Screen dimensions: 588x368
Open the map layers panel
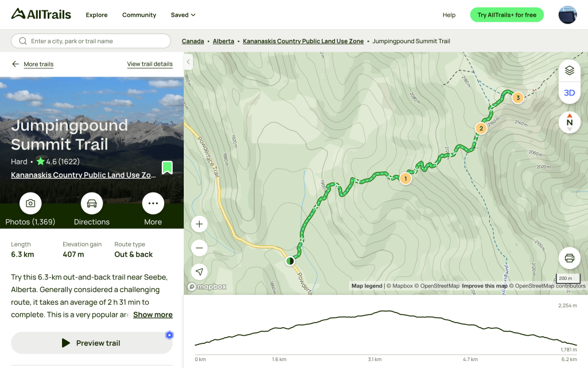[x=569, y=71]
